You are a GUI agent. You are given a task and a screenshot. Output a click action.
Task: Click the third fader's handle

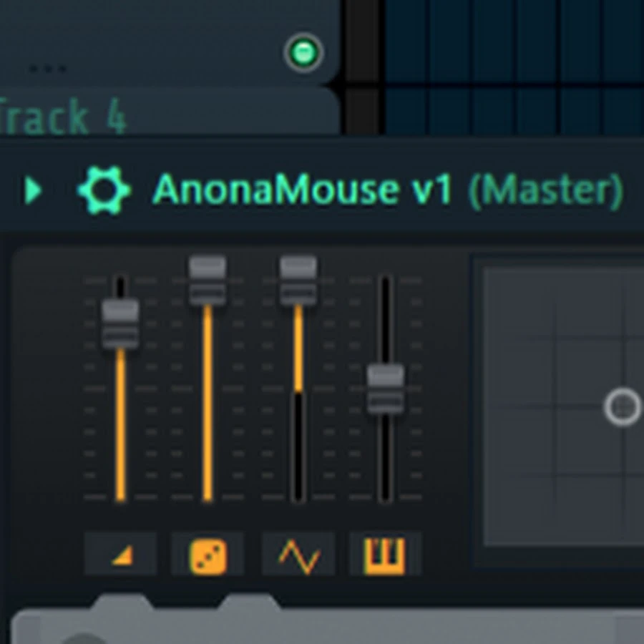coord(298,280)
